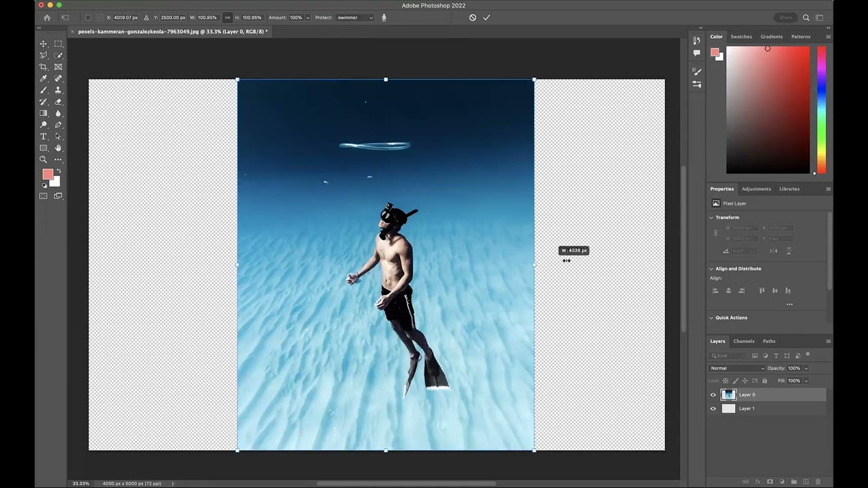Select the Gradient tool
Screen dimensions: 868x488
tap(43, 113)
